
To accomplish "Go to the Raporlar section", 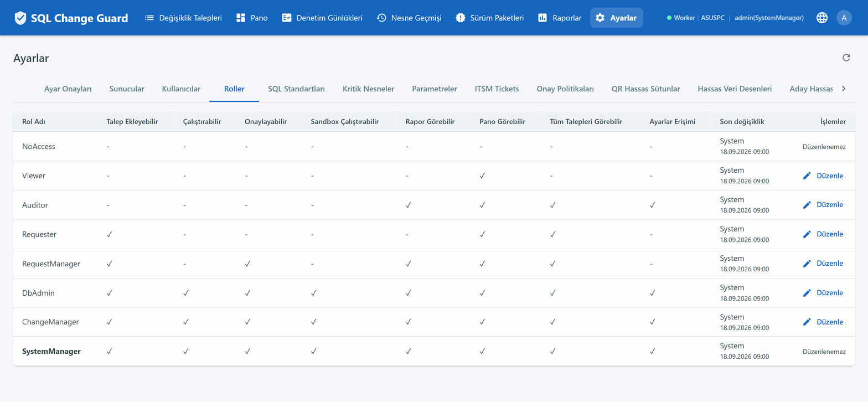I will tap(560, 18).
